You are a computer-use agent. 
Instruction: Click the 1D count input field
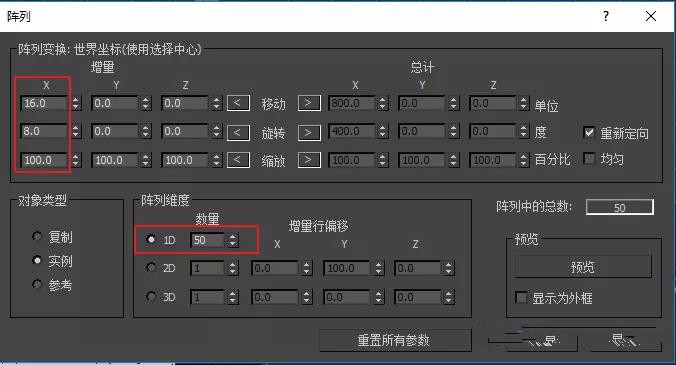[x=207, y=240]
